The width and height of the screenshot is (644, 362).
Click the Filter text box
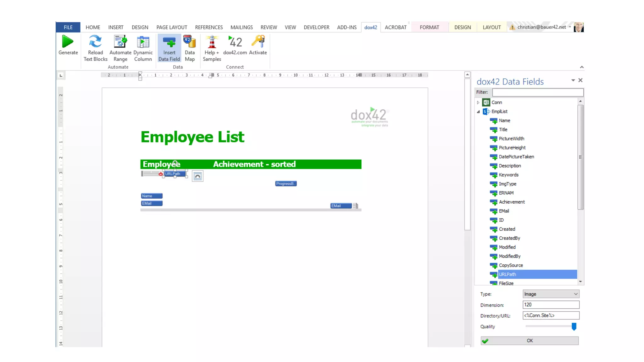[x=537, y=92]
